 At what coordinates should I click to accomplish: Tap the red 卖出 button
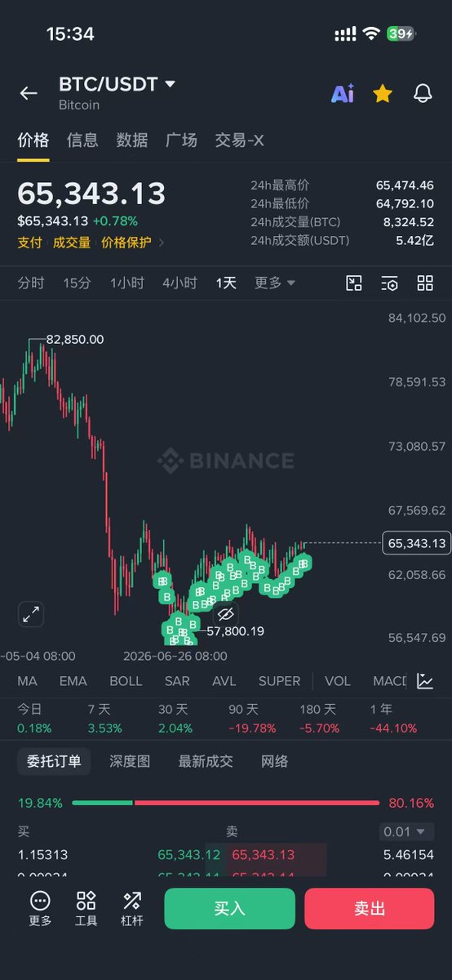click(x=370, y=909)
